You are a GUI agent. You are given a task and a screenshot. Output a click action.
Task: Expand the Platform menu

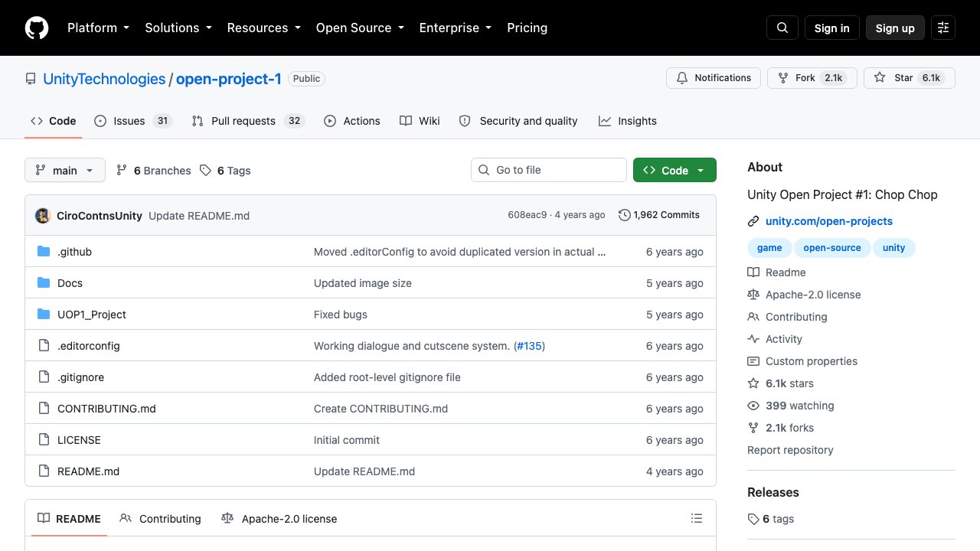pyautogui.click(x=98, y=28)
